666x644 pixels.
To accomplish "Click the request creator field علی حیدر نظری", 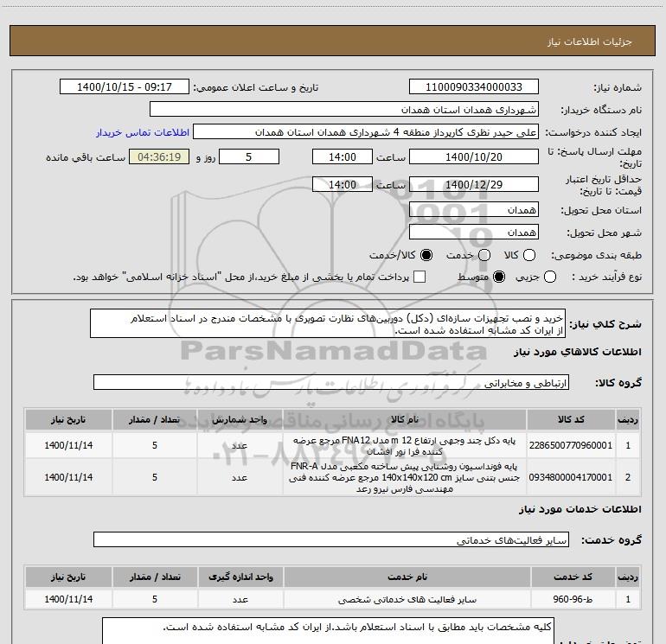I will coord(366,132).
